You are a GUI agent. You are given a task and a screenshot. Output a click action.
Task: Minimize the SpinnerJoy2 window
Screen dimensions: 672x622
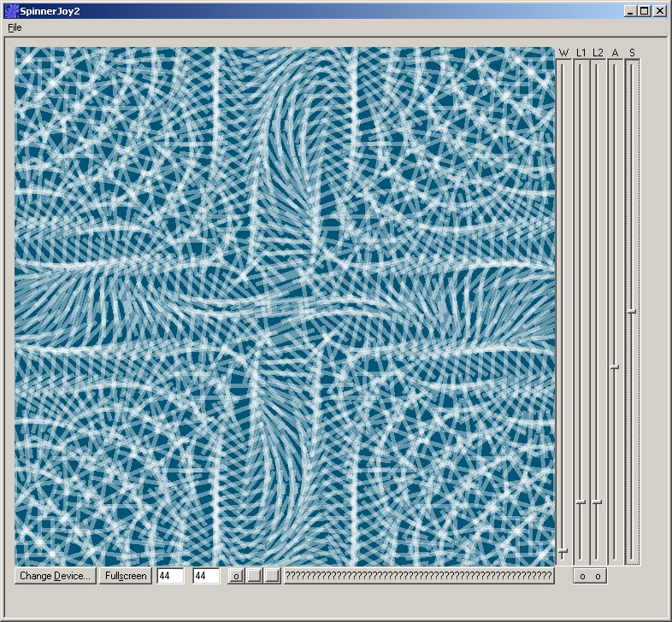point(631,11)
